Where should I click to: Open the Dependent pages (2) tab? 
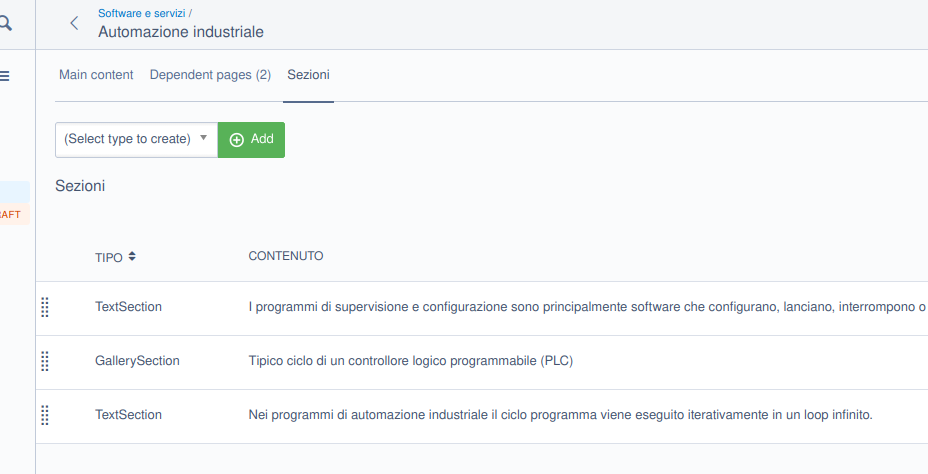pos(210,75)
